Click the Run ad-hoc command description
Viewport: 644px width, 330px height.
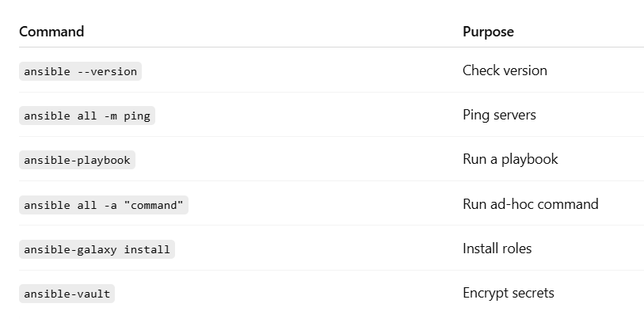pyautogui.click(x=530, y=204)
